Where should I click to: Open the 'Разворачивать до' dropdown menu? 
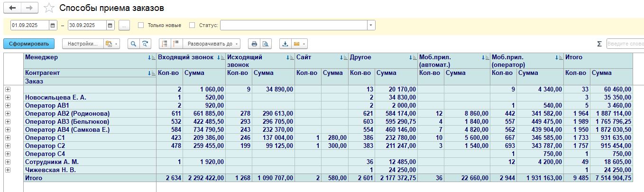click(212, 44)
